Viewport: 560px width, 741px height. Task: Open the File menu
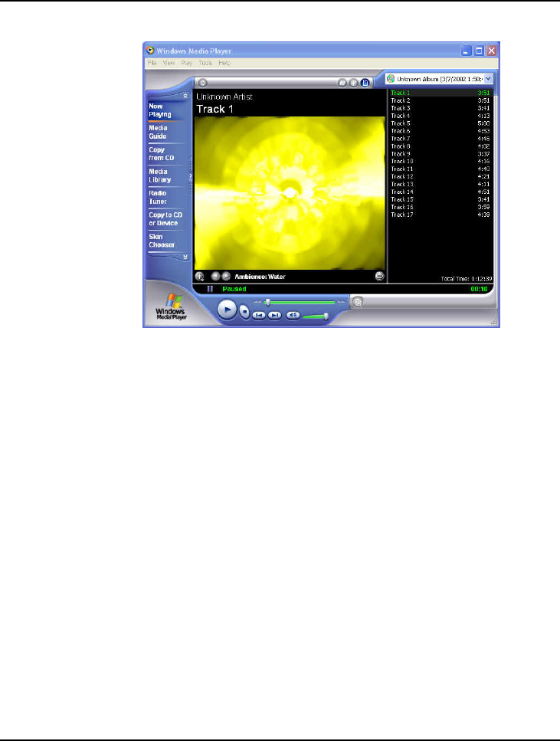152,63
